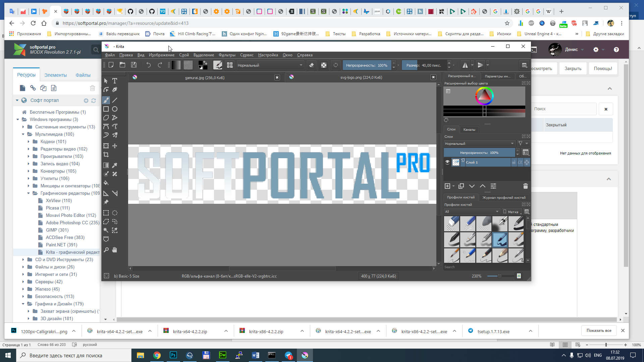Delete layer with trash icon
Image resolution: width=644 pixels, height=362 pixels.
pos(526,186)
